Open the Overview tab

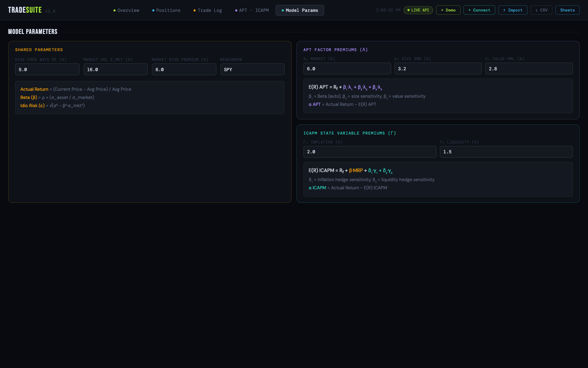(x=126, y=10)
